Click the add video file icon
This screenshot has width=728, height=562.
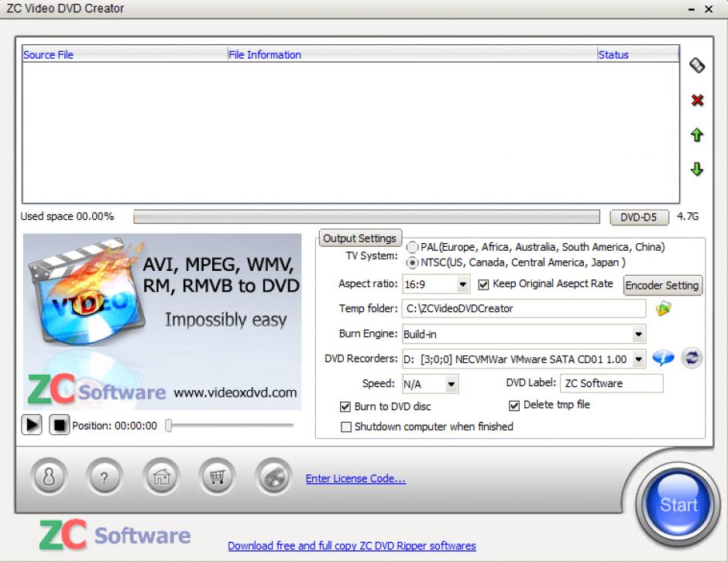coord(697,65)
